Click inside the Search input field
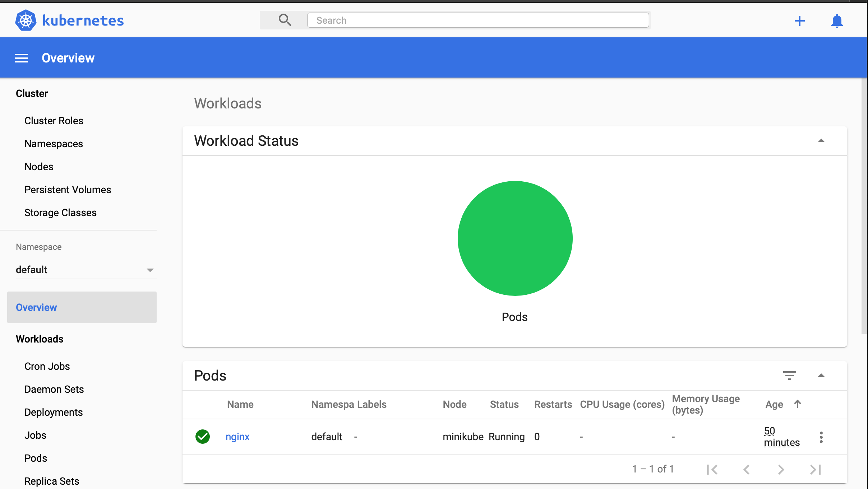 478,20
